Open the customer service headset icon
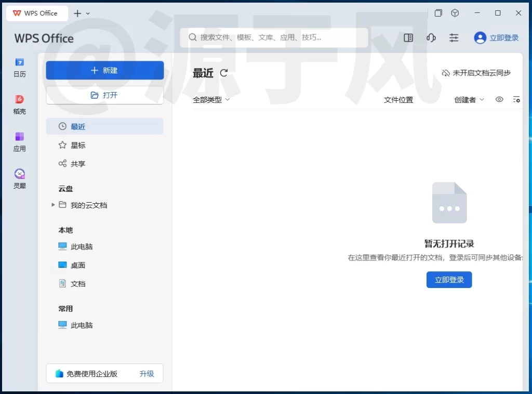Viewport: 532px width, 394px height. tap(431, 37)
